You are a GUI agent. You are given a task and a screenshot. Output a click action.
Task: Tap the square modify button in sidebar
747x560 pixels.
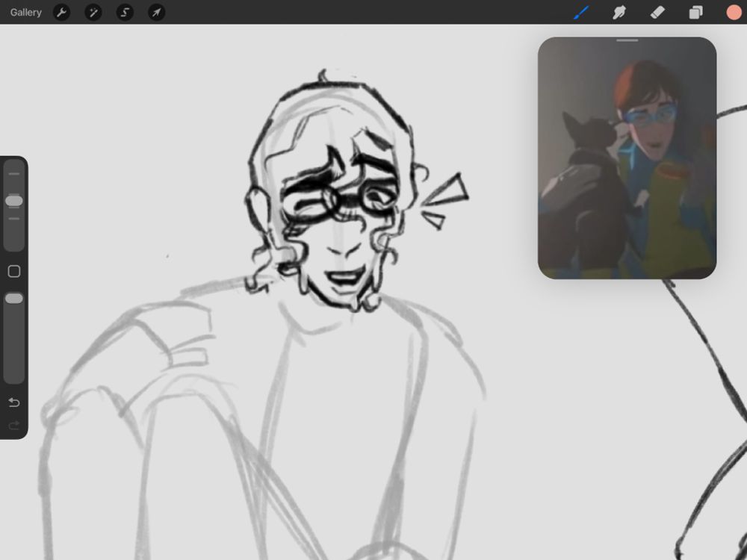(x=13, y=272)
